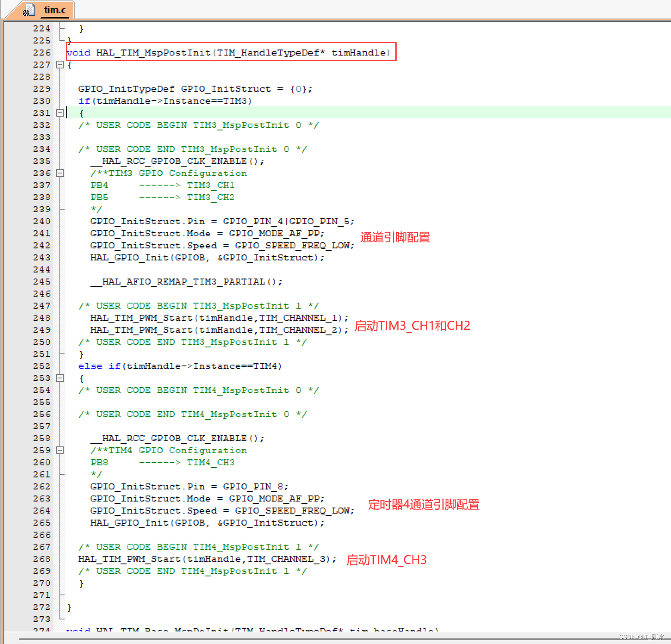The image size is (671, 644).
Task: Click the tim.c tab file icon
Action: (29, 10)
